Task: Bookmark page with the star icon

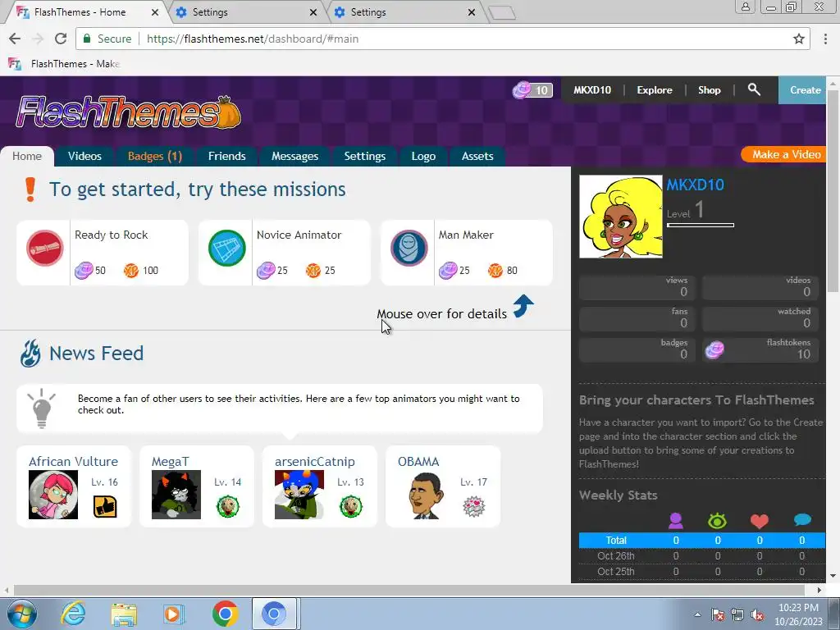Action: click(x=799, y=39)
